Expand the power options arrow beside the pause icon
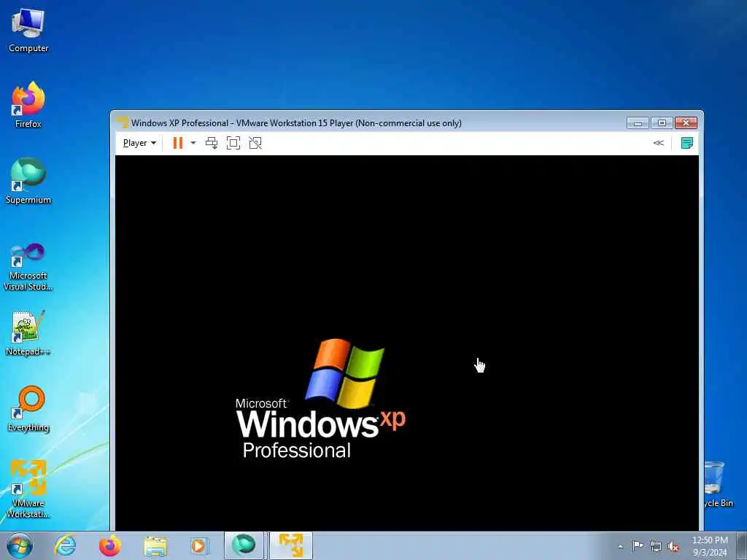The image size is (747, 560). click(x=193, y=143)
